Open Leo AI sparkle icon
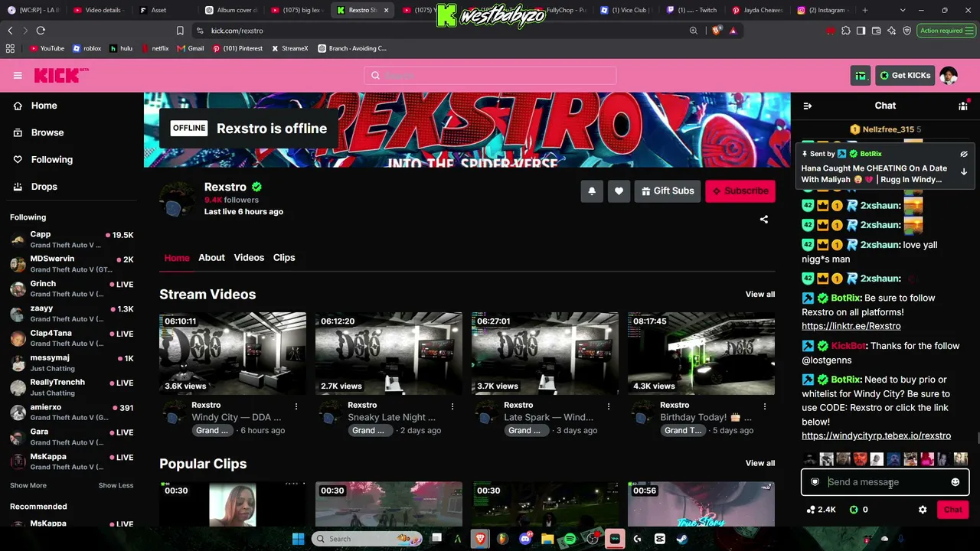The image size is (980, 551). (892, 31)
